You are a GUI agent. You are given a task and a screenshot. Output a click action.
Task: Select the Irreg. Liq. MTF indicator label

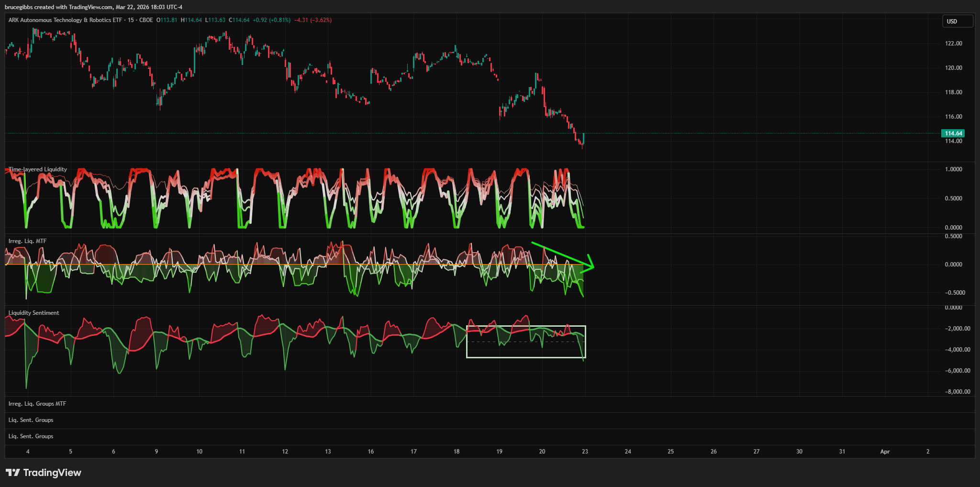27,241
